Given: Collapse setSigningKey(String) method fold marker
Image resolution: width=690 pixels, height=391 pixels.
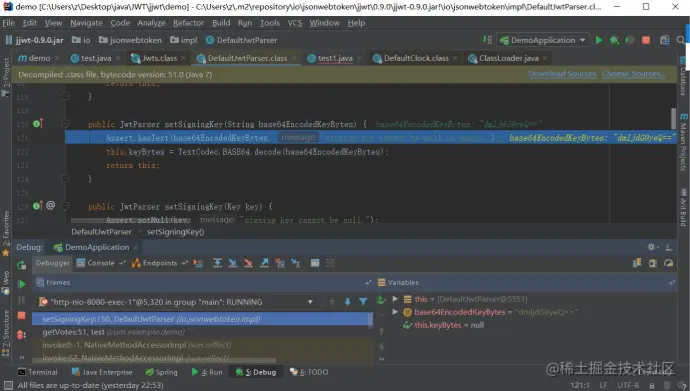Looking at the screenshot, I should (x=65, y=124).
